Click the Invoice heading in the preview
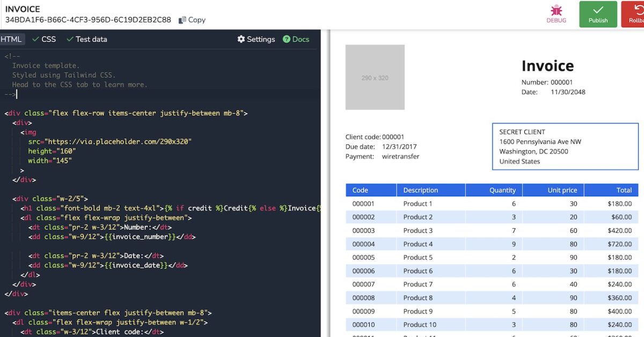Screen dimensions: 644x337 click(x=547, y=66)
